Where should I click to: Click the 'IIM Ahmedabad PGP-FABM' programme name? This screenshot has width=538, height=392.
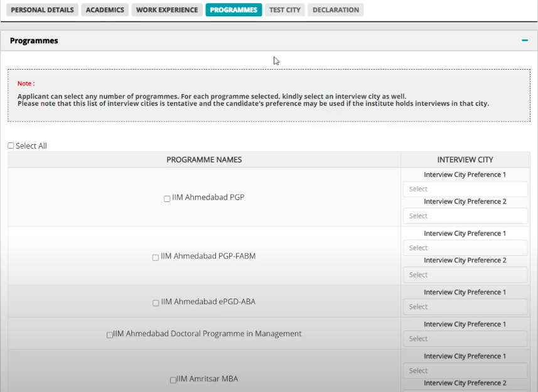(208, 256)
